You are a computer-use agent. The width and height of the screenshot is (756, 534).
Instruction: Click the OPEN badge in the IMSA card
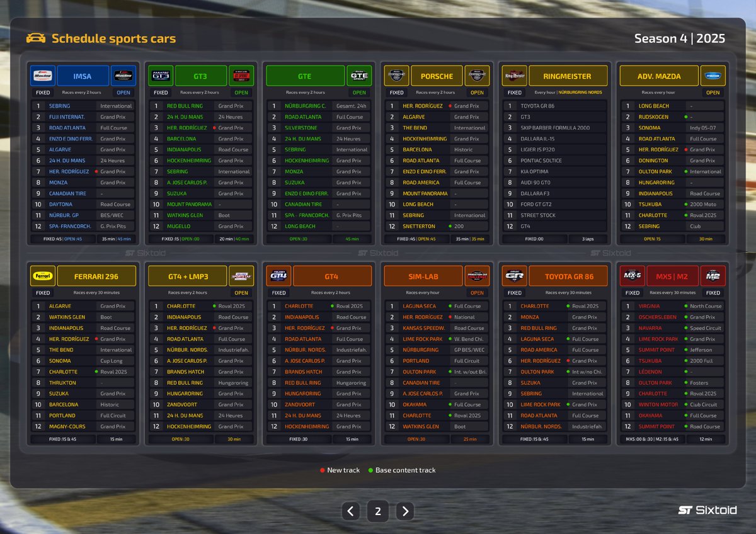123,93
